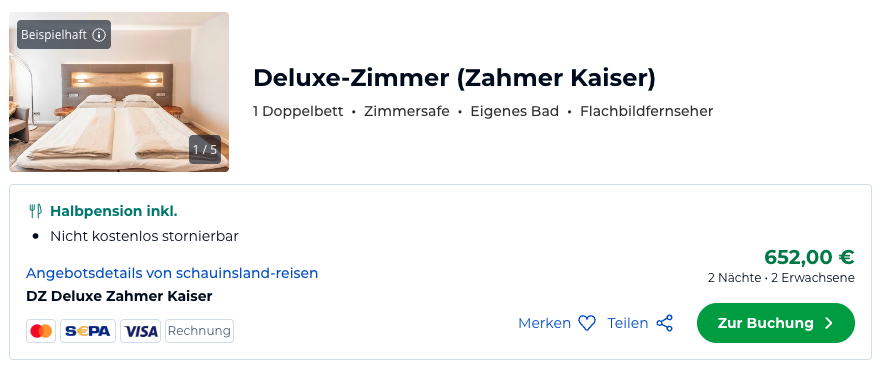Click the Rechnung payment badge

(199, 331)
